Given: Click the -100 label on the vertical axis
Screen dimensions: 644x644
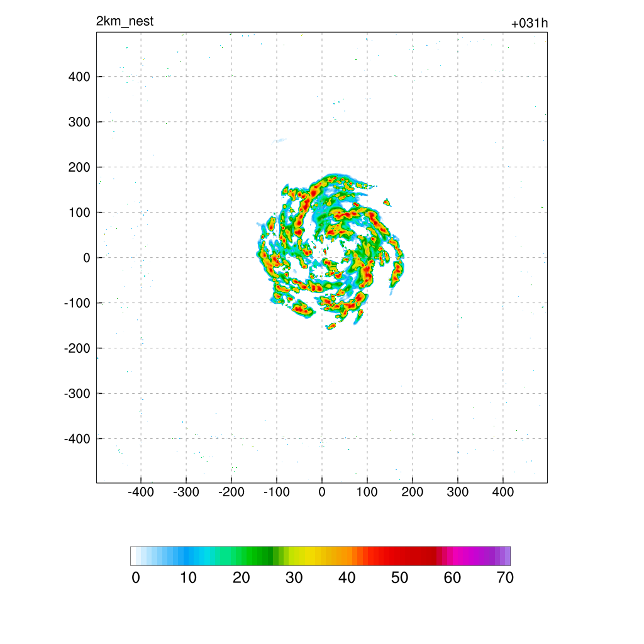Looking at the screenshot, I should (77, 303).
